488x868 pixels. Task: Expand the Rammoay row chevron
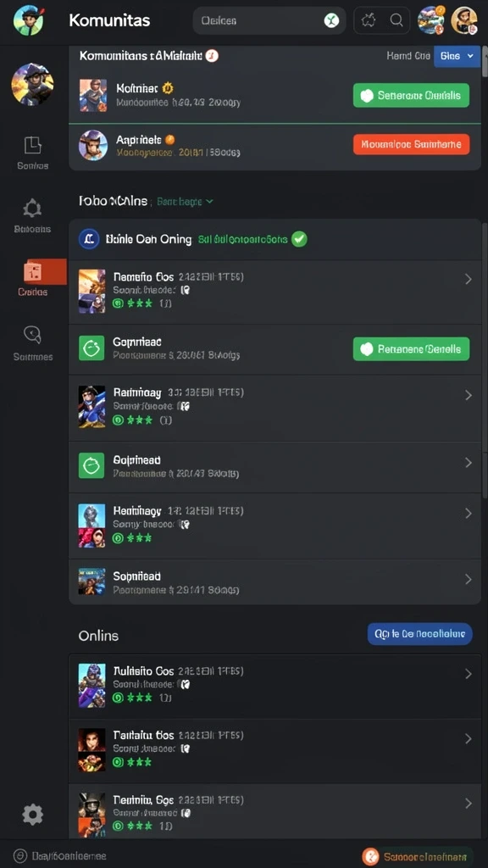click(468, 395)
